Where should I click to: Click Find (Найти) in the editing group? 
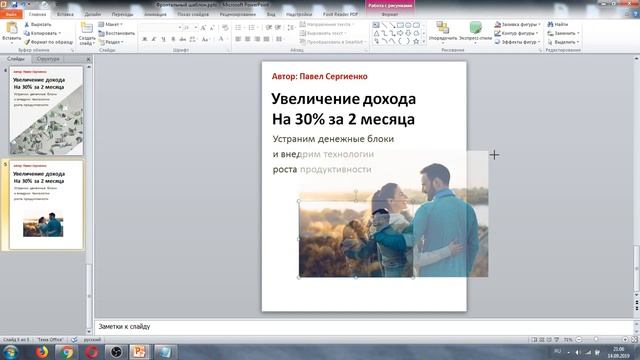point(558,24)
